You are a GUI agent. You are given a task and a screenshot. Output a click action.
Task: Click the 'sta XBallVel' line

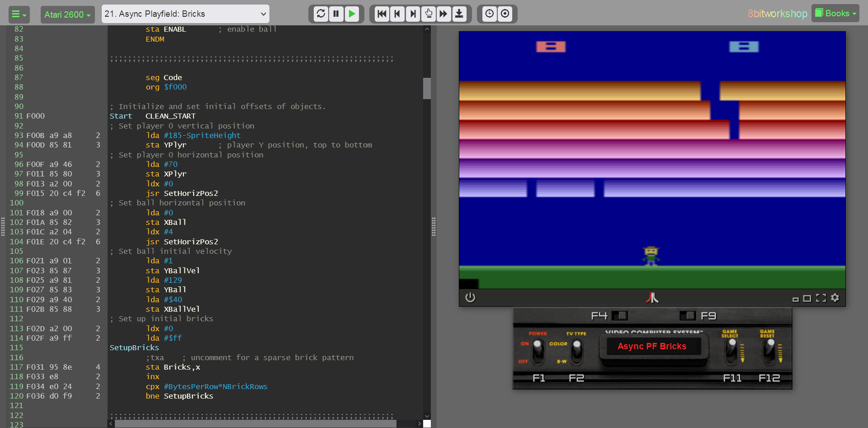[173, 309]
